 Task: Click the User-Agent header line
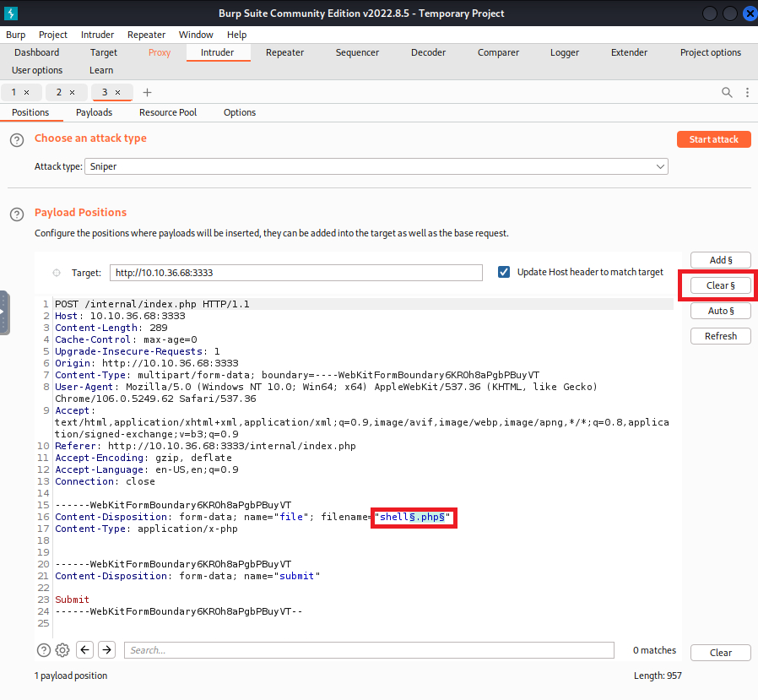click(x=327, y=393)
